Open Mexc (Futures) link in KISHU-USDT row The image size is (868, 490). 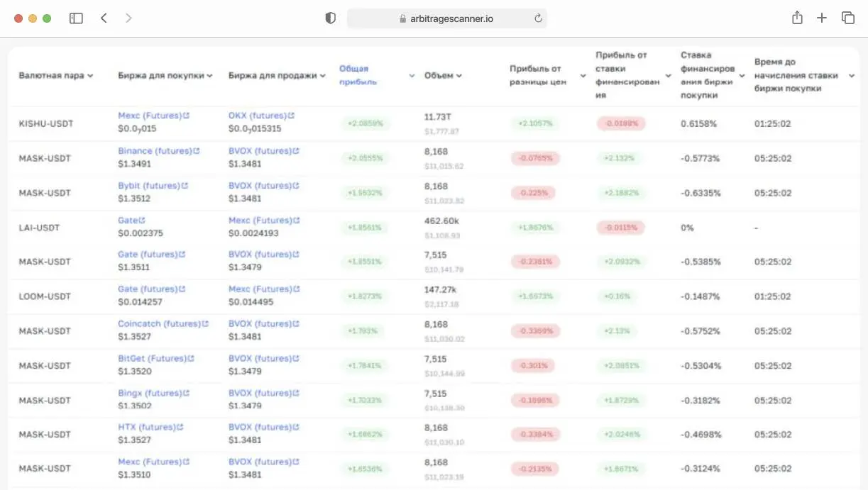point(150,116)
